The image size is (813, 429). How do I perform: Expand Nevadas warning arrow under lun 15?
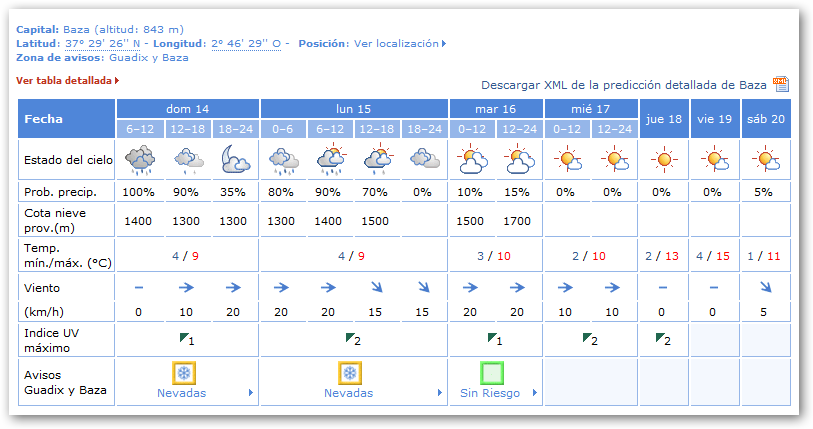pos(439,394)
